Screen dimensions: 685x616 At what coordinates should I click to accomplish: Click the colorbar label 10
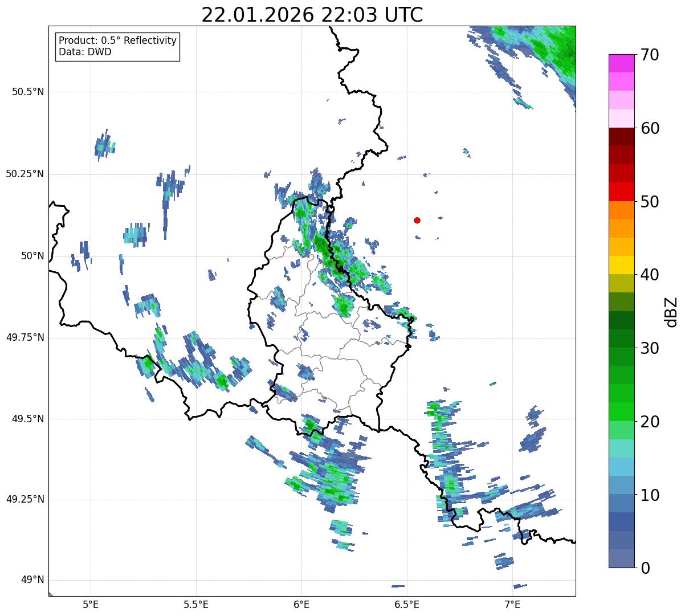coord(650,495)
